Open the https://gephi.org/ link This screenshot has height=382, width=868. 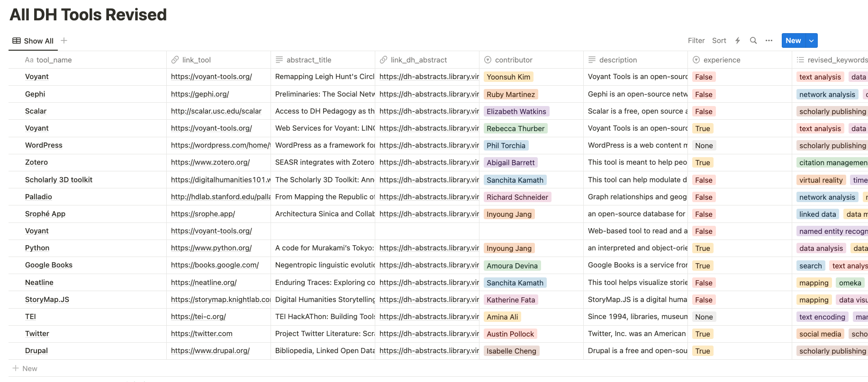coord(200,94)
